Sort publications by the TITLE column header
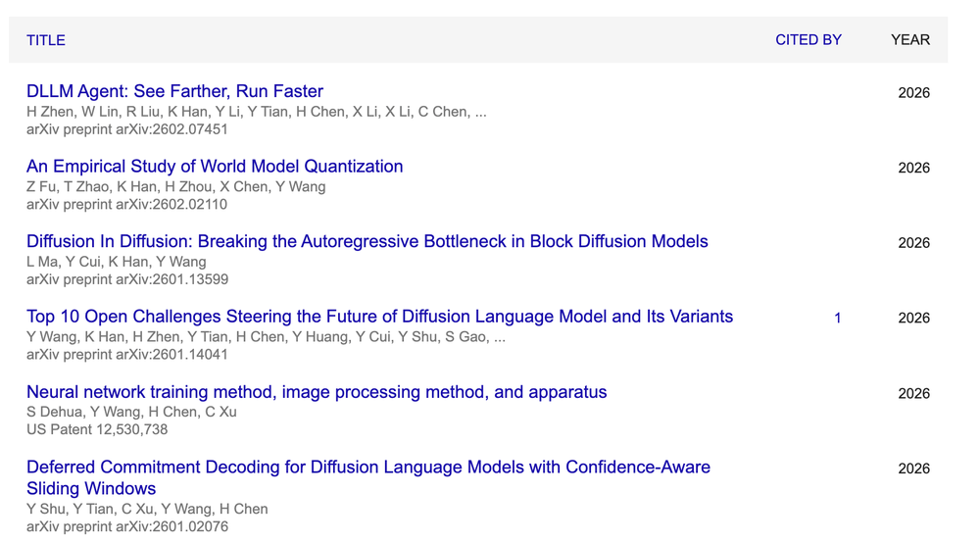The image size is (980, 543). point(46,40)
